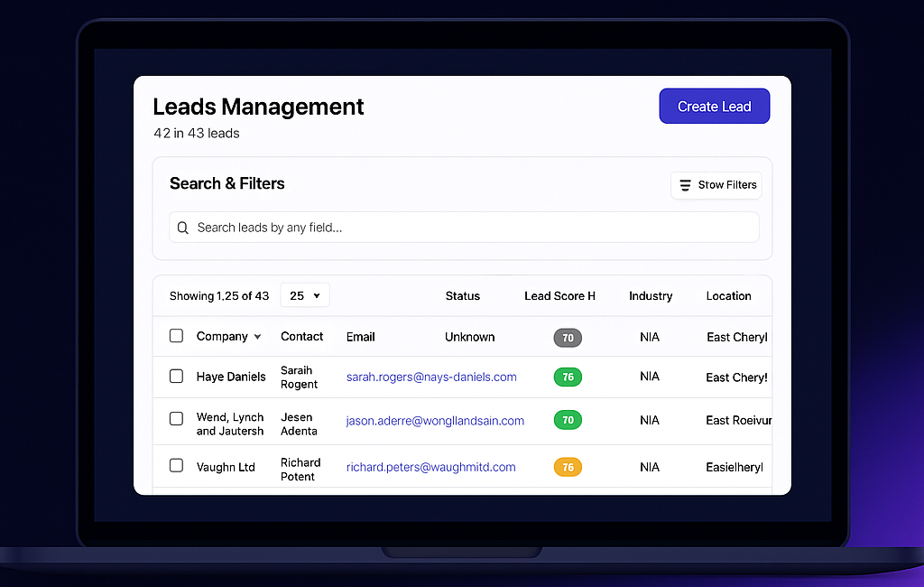
Task: Open sarah.rogers@nays-daniels.com email link
Action: pos(431,377)
